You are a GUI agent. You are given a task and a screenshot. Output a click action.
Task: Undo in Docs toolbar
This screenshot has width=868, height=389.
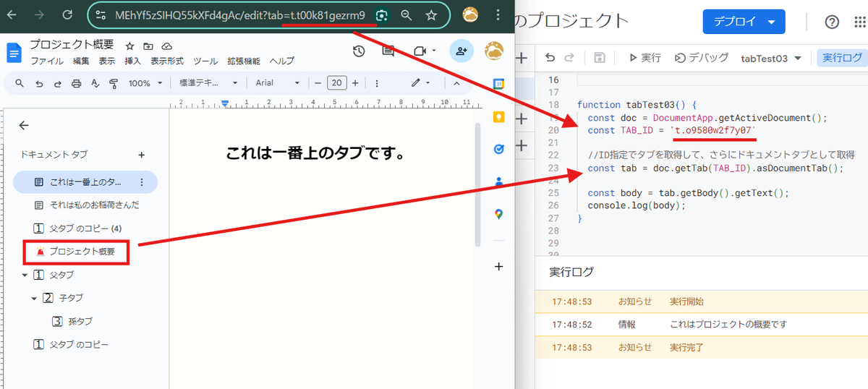click(39, 83)
